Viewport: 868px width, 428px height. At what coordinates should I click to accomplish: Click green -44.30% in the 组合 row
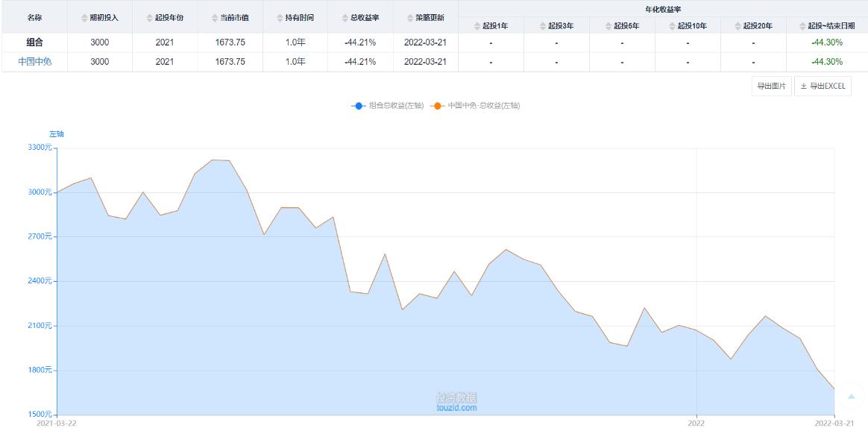827,43
